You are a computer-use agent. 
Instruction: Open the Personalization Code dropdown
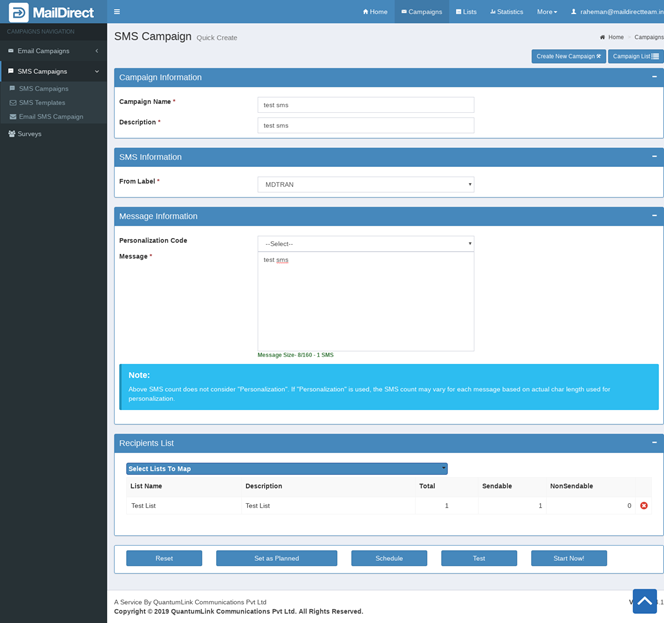pos(365,244)
